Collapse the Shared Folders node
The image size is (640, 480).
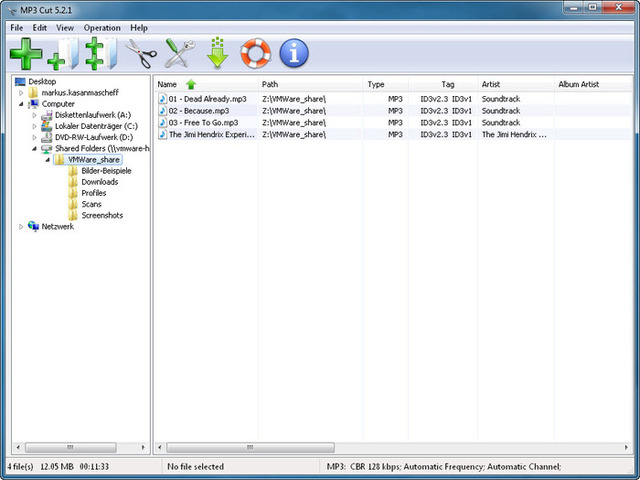(x=35, y=149)
